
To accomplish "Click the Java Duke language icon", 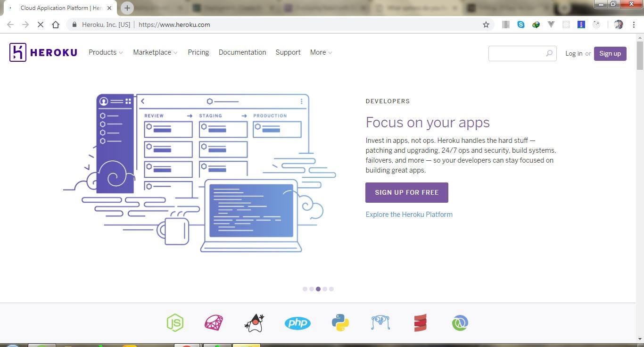I will pyautogui.click(x=255, y=323).
